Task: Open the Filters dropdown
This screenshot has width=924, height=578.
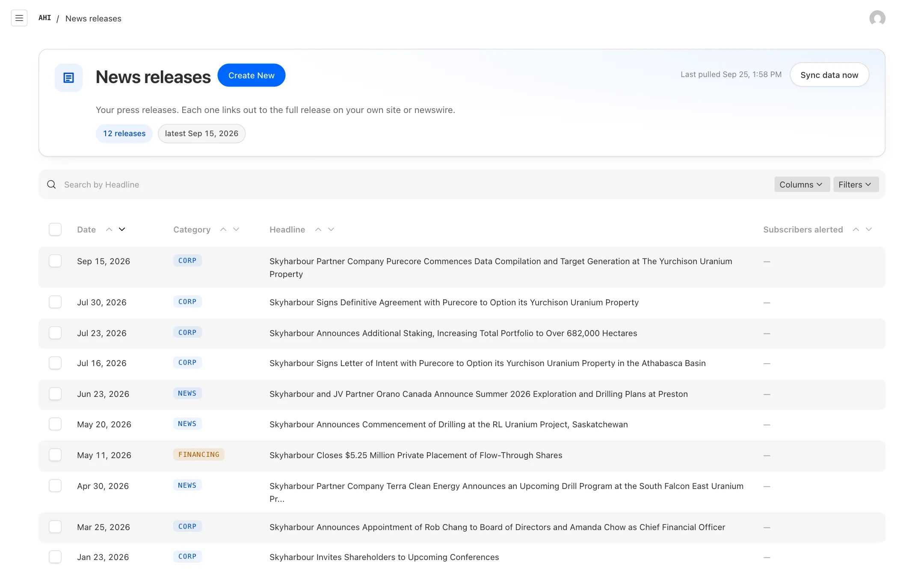Action: (x=856, y=185)
